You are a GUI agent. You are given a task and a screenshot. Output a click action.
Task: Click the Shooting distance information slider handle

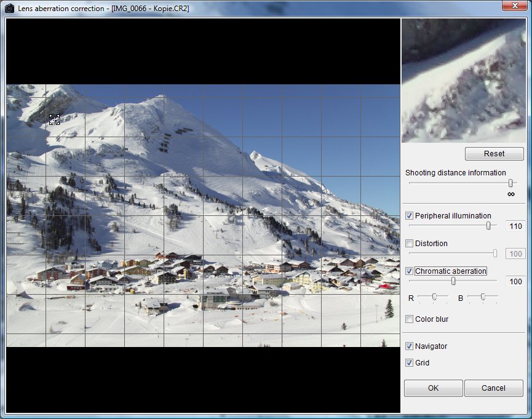pos(510,183)
